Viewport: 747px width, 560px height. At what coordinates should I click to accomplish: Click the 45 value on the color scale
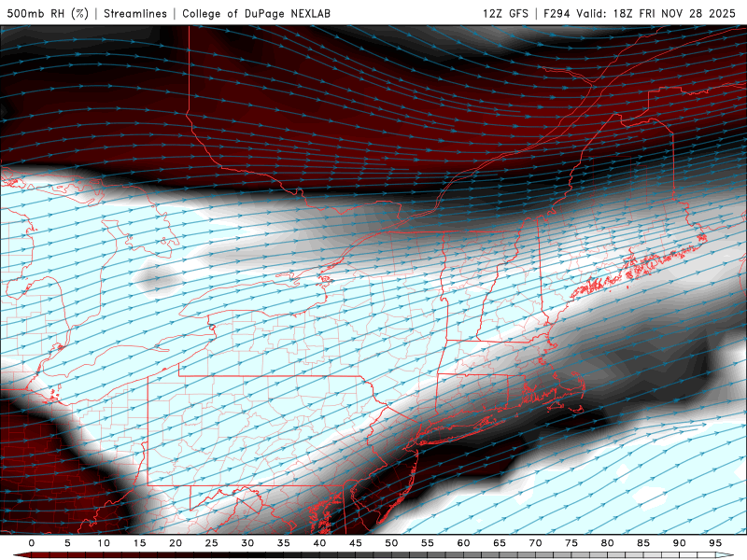[x=356, y=543]
